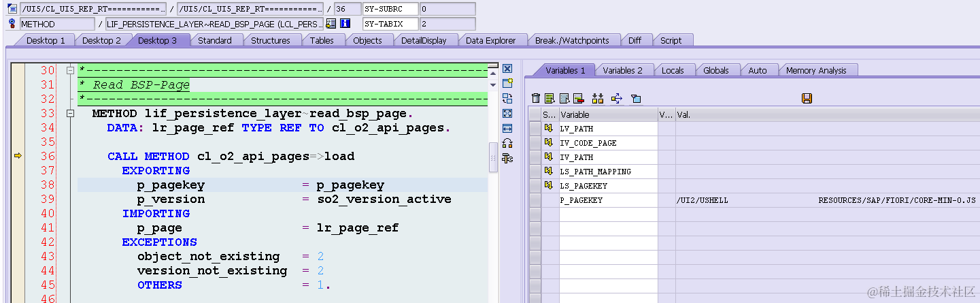The image size is (980, 303).
Task: Click the second list icon in Variables toolbar
Action: pos(564,99)
